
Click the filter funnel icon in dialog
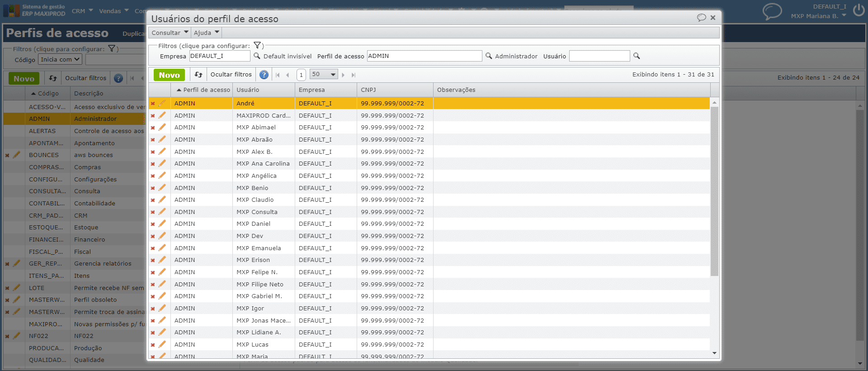tap(257, 45)
